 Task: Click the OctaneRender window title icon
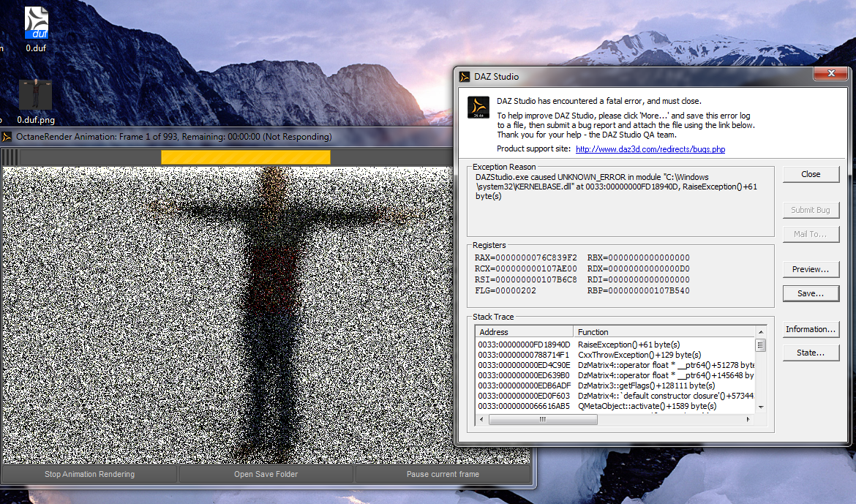tap(7, 137)
